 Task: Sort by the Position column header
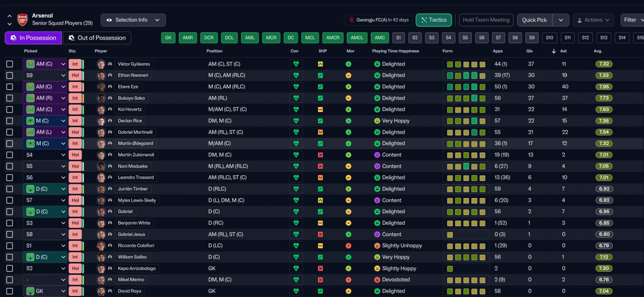point(214,51)
